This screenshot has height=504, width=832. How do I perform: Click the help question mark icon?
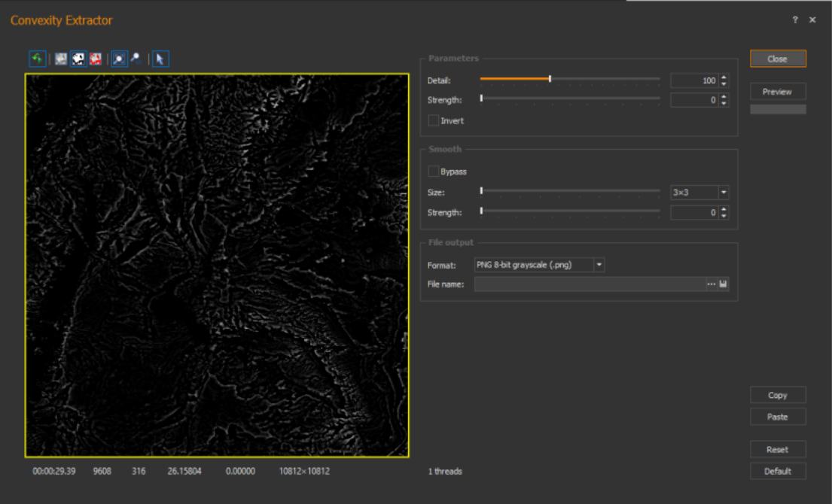pos(795,20)
